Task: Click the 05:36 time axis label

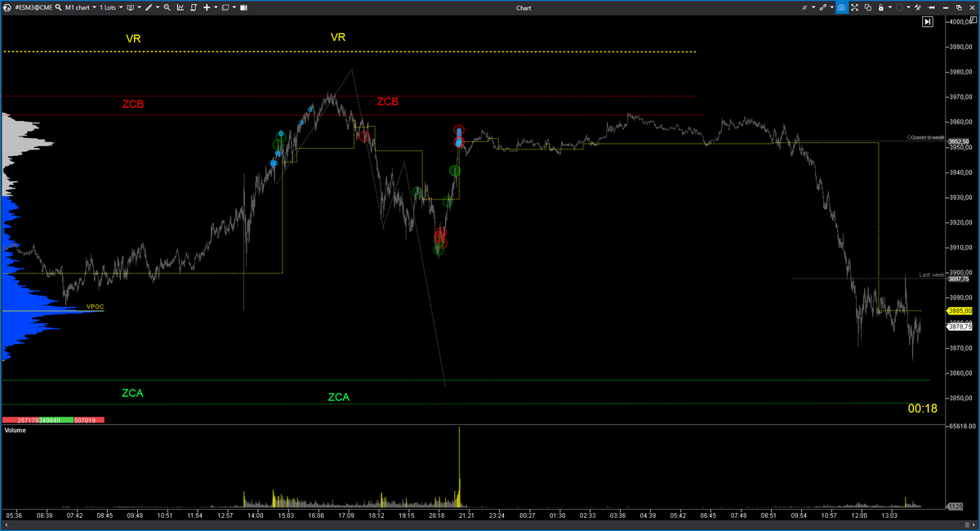Action: [x=14, y=515]
